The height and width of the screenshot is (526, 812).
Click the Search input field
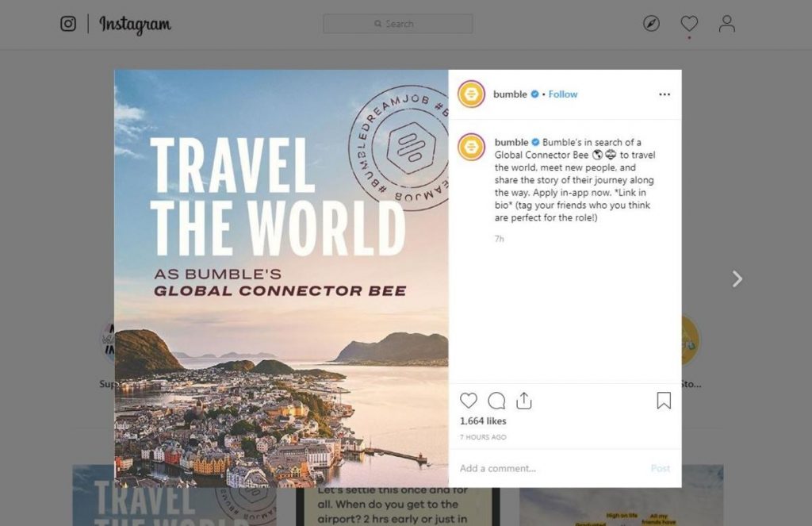397,24
